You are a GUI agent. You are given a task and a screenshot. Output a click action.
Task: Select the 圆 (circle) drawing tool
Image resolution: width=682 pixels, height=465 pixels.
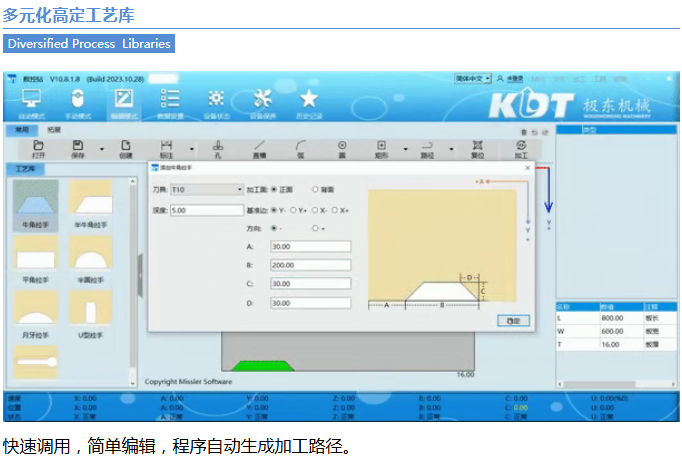pos(341,149)
